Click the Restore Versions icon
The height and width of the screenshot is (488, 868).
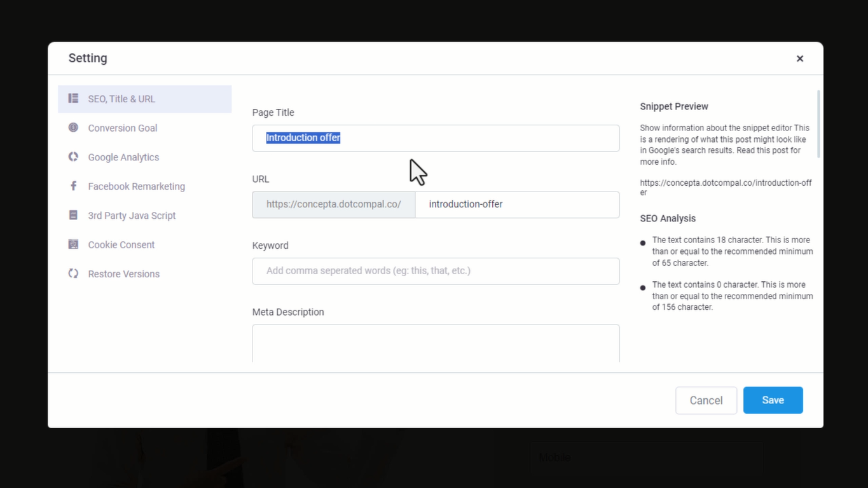(73, 274)
